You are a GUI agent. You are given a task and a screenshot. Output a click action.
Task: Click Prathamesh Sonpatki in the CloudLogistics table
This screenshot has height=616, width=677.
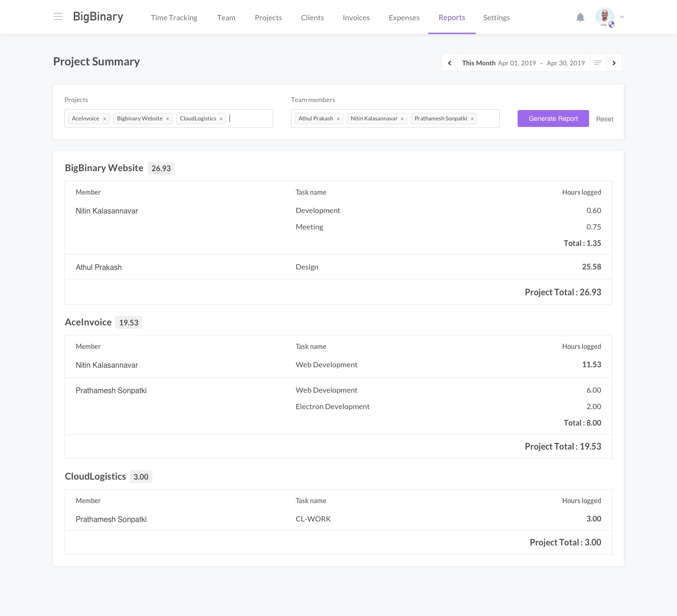click(111, 519)
